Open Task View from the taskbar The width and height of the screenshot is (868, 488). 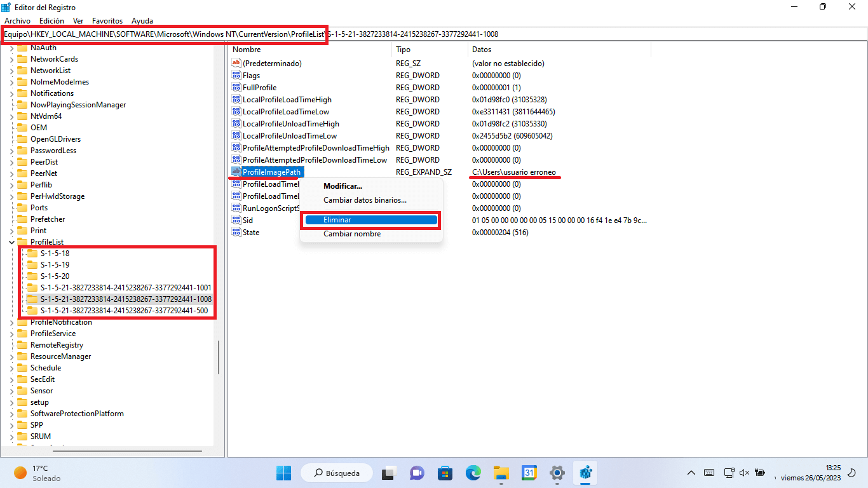(388, 473)
